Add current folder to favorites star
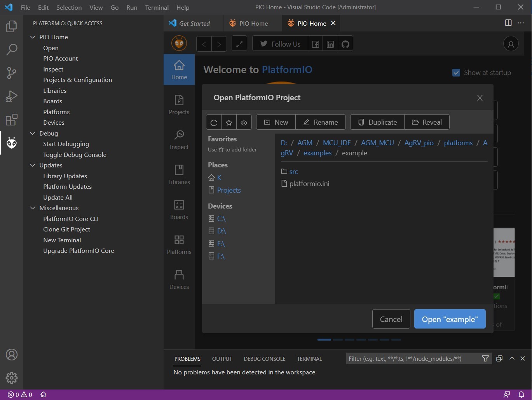The image size is (532, 400). pos(229,122)
